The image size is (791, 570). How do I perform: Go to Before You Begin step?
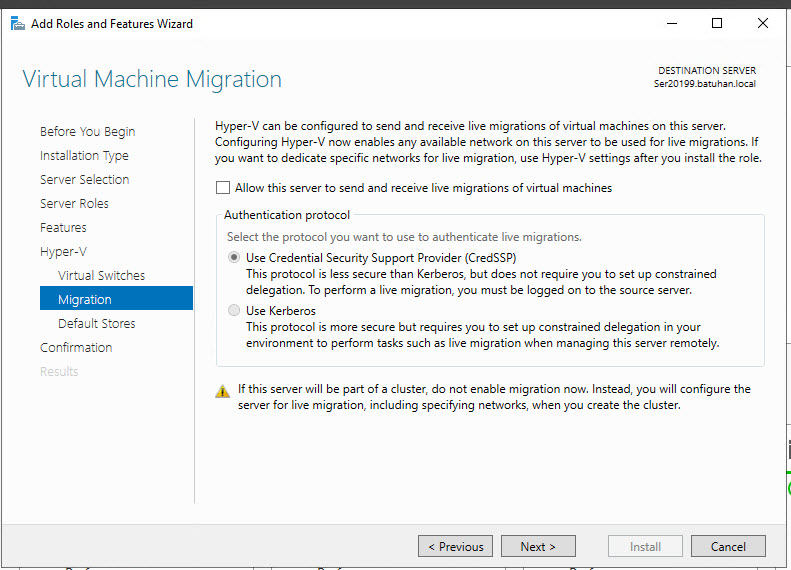[87, 132]
